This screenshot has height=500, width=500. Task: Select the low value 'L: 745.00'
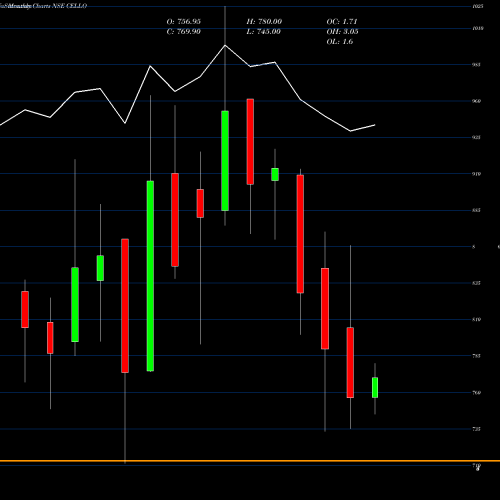coord(264,32)
